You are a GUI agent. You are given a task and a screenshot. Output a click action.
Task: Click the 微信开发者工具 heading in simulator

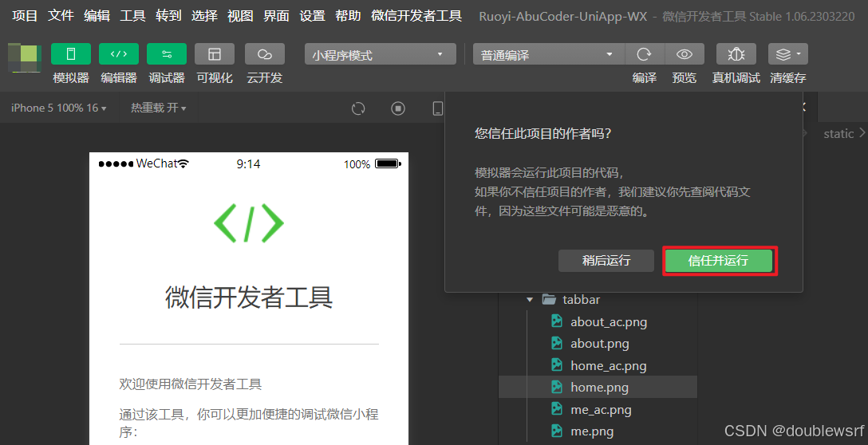tap(249, 297)
